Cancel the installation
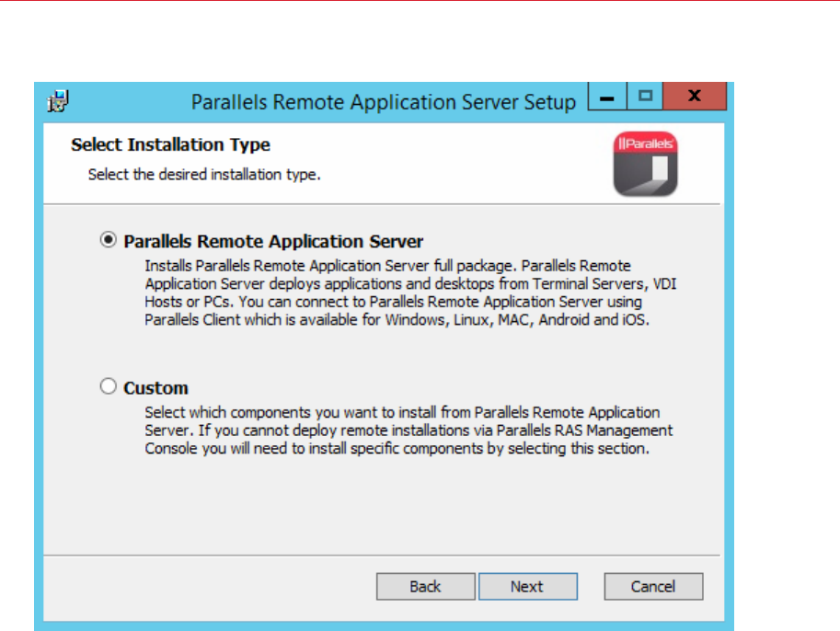840x631 pixels. [x=653, y=587]
